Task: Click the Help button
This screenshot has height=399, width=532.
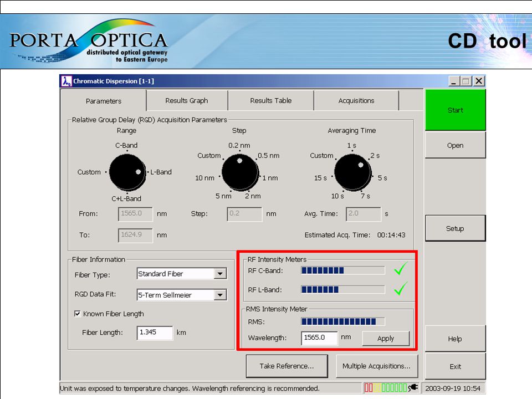Action: coord(455,339)
